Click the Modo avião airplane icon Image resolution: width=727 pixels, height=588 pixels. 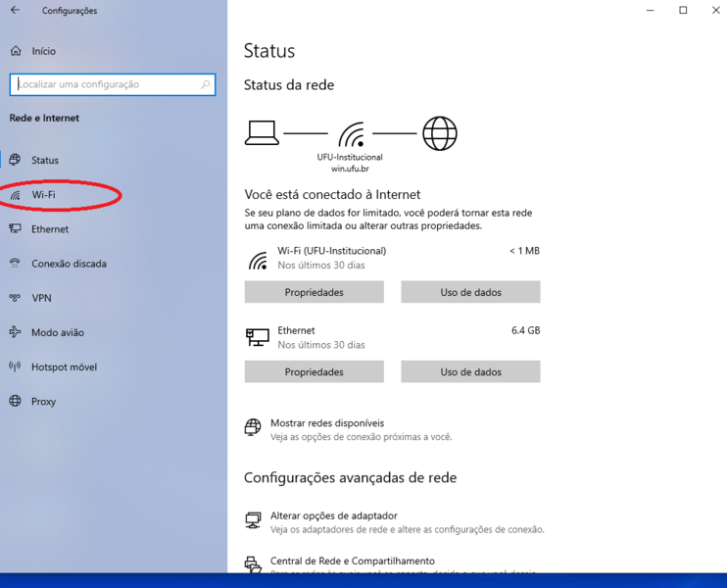pos(15,332)
